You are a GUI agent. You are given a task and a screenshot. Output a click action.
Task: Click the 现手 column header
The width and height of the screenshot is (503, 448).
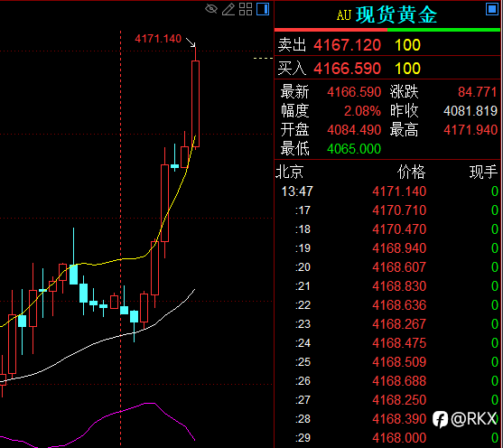483,172
